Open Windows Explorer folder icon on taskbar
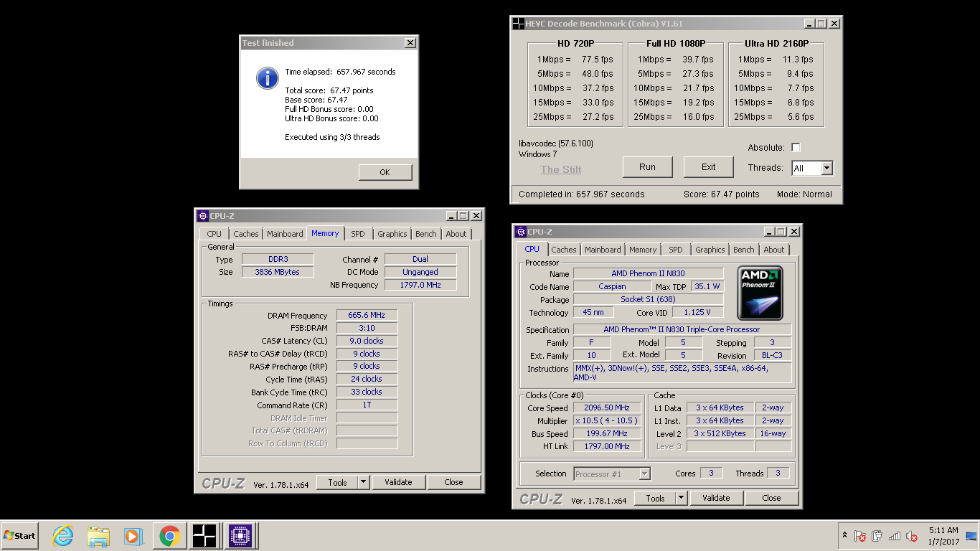The width and height of the screenshot is (980, 551). click(x=98, y=536)
